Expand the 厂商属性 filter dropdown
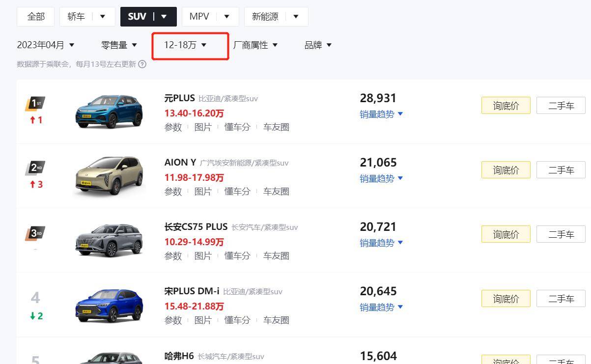The width and height of the screenshot is (591, 364). pyautogui.click(x=256, y=45)
